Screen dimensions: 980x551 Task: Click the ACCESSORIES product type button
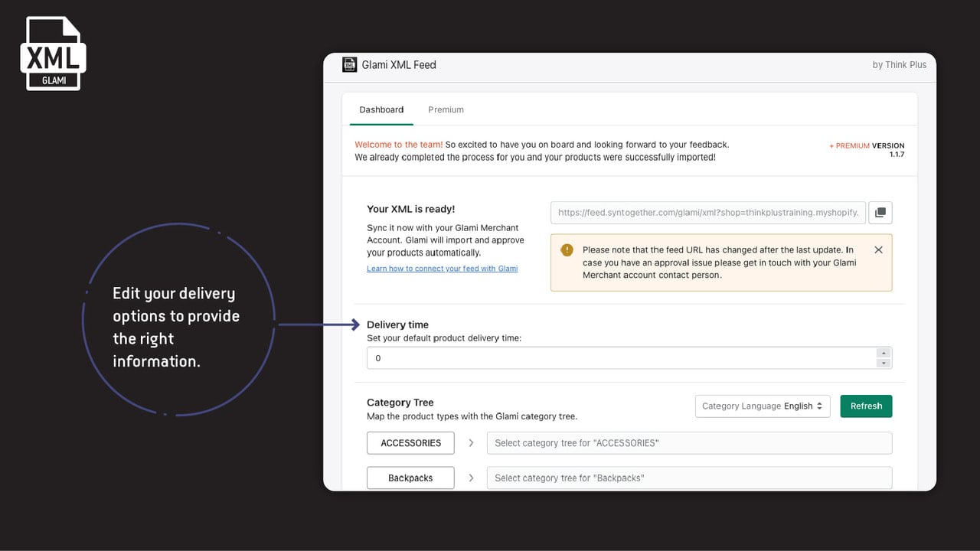coord(410,443)
